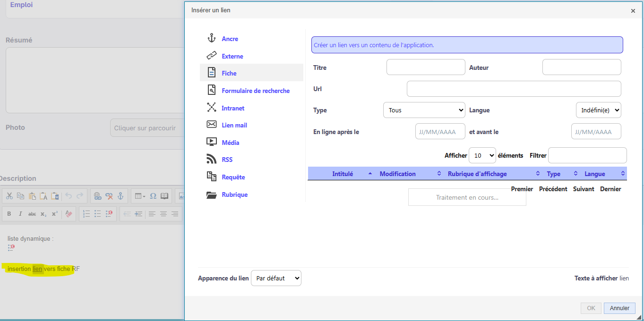Image resolution: width=644 pixels, height=321 pixels.
Task: Click the Titre text field
Action: point(425,67)
